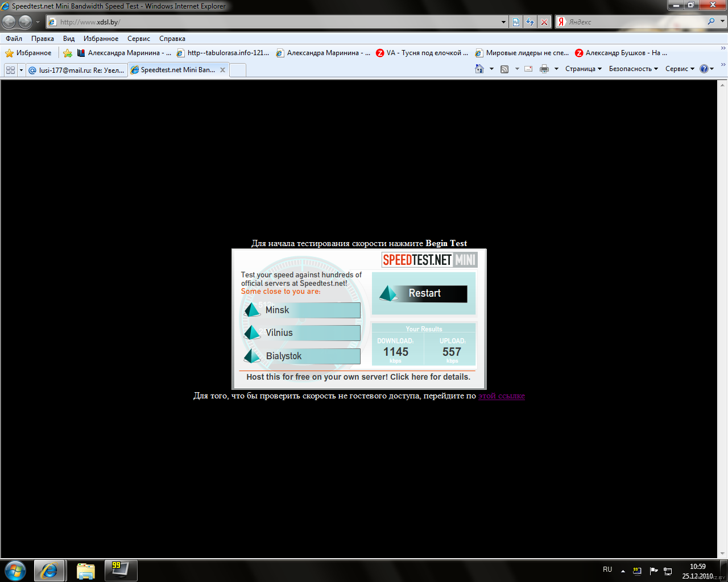Go to home page via Home icon
The width and height of the screenshot is (728, 582).
pos(479,69)
